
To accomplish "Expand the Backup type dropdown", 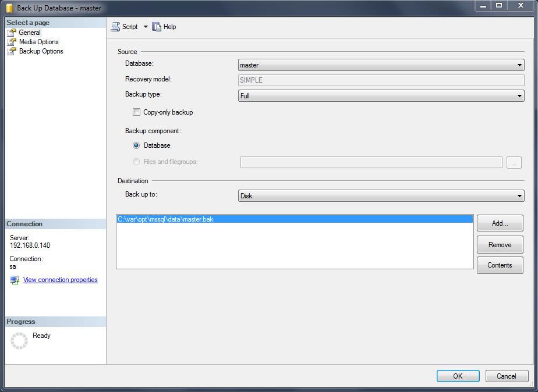I will (x=381, y=96).
